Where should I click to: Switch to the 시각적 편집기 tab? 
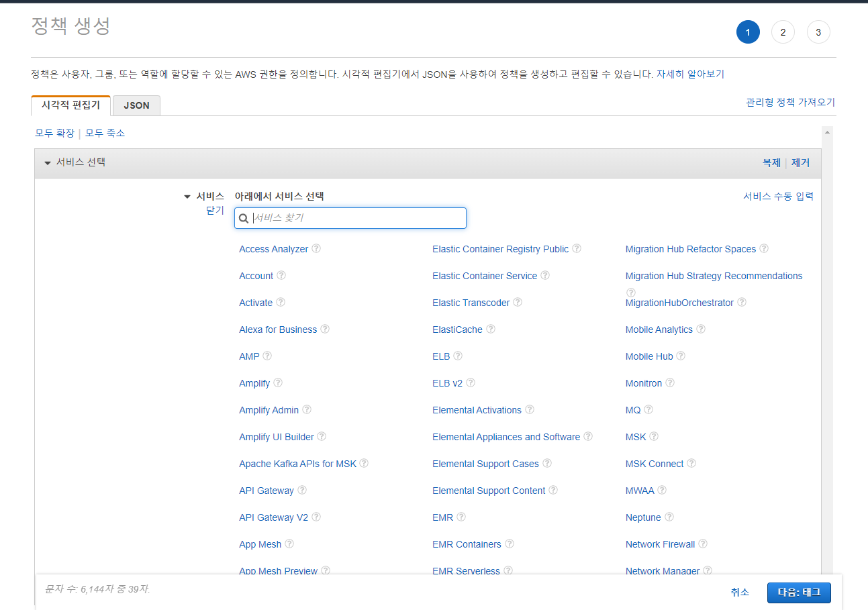pyautogui.click(x=70, y=105)
